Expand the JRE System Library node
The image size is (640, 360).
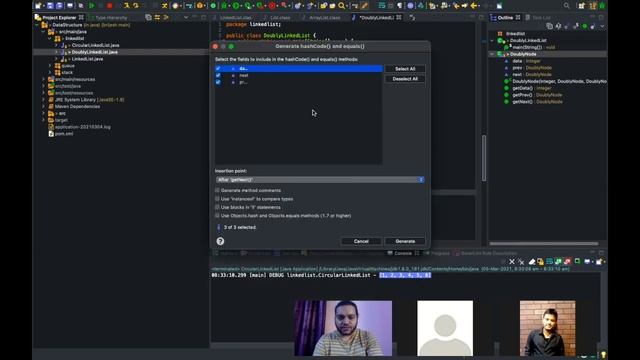[44, 100]
